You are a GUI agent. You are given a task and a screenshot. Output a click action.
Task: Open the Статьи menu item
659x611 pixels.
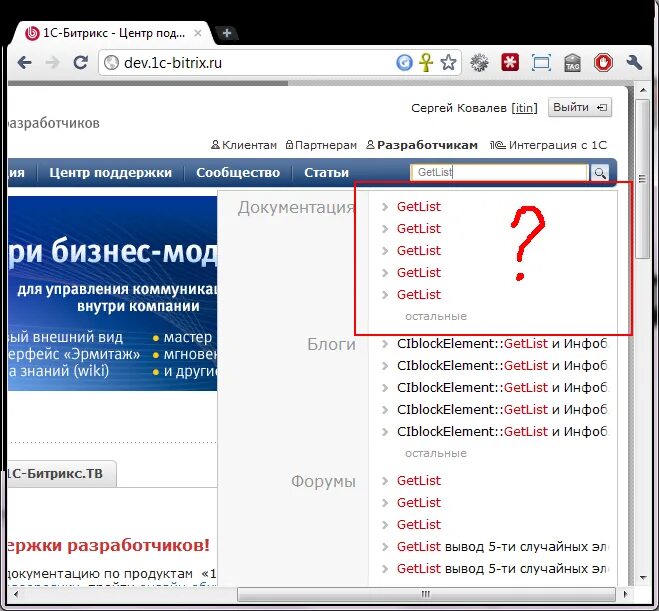[x=327, y=172]
